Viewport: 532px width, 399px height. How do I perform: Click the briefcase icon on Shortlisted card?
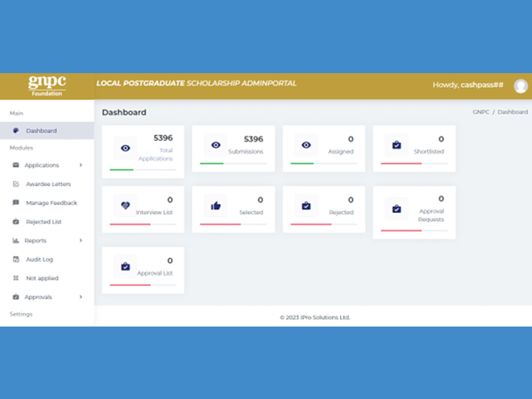click(x=396, y=145)
